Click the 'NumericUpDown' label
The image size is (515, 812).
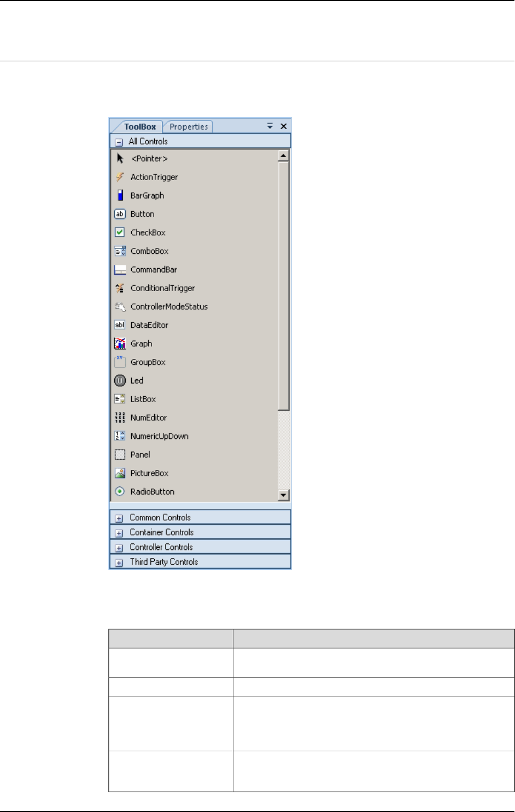coord(159,436)
